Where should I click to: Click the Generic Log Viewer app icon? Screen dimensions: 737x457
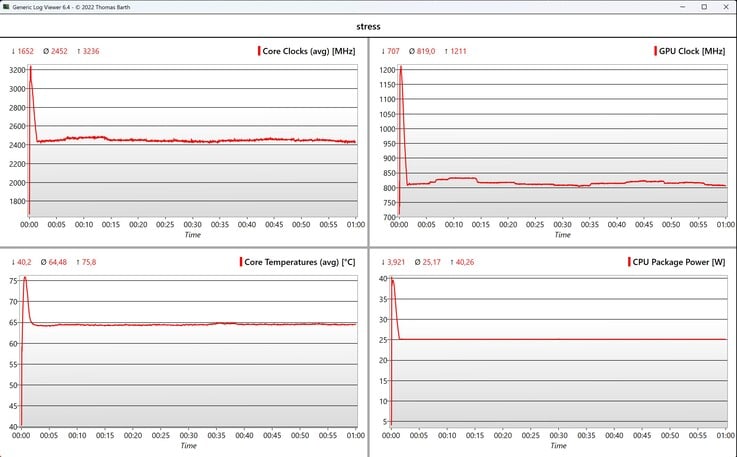[6, 7]
